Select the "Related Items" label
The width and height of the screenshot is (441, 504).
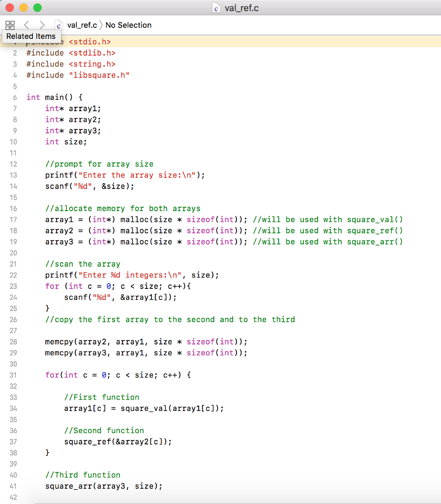click(31, 36)
